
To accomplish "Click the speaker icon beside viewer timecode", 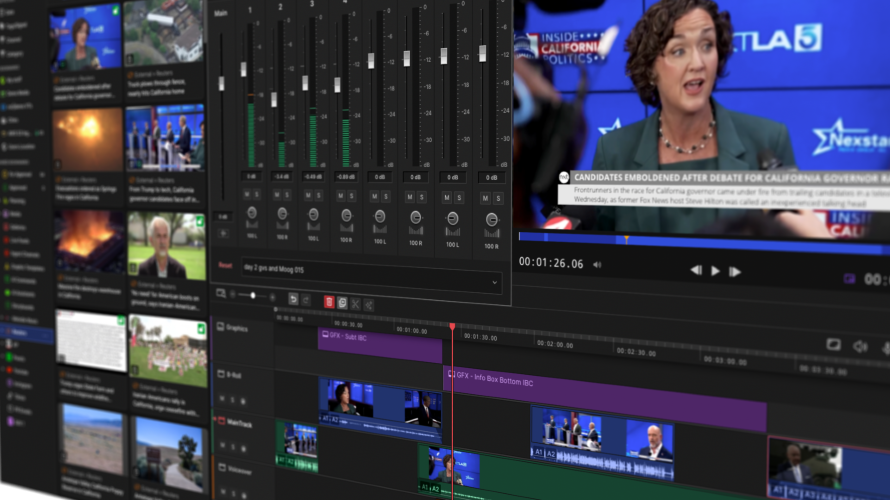I will [597, 264].
